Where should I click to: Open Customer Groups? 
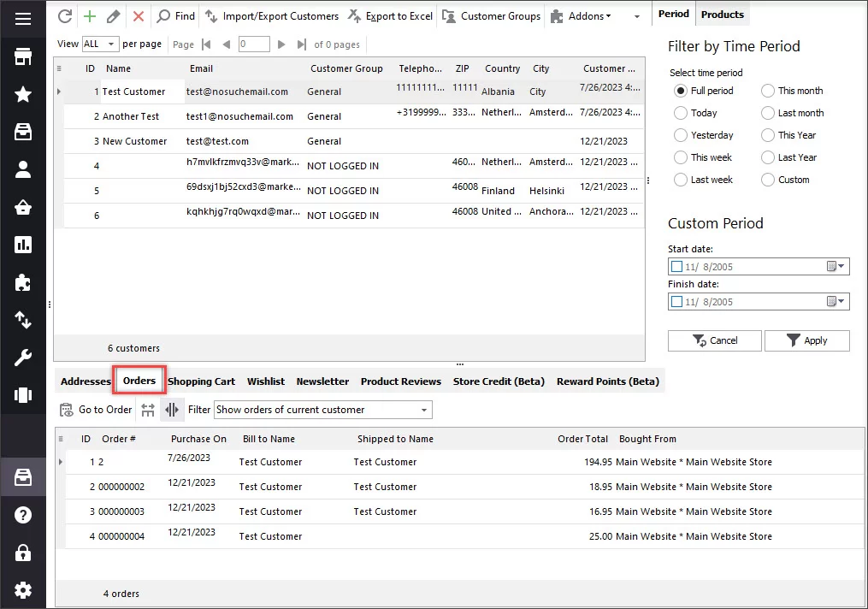click(491, 16)
